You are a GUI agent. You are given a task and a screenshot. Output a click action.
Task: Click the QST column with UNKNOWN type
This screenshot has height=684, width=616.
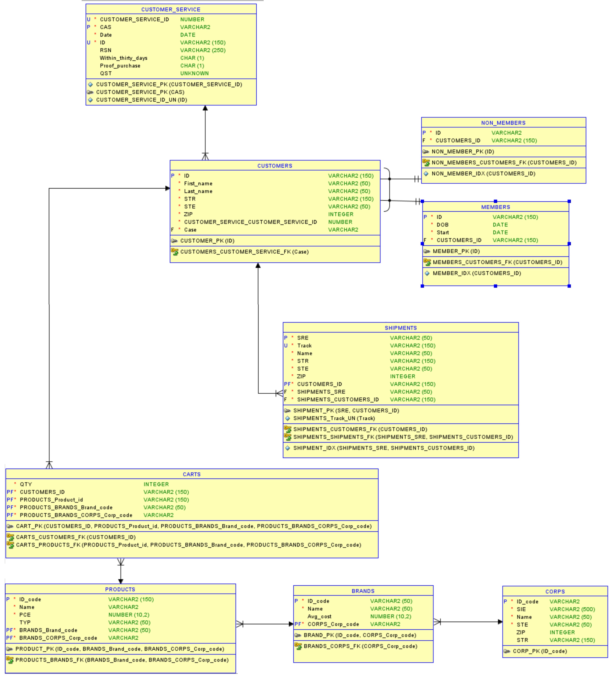point(171,74)
